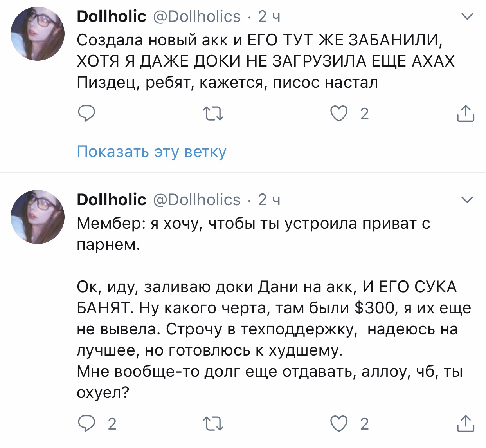Open first tweet's Dollholic avatar
The image size is (486, 448).
(x=38, y=34)
